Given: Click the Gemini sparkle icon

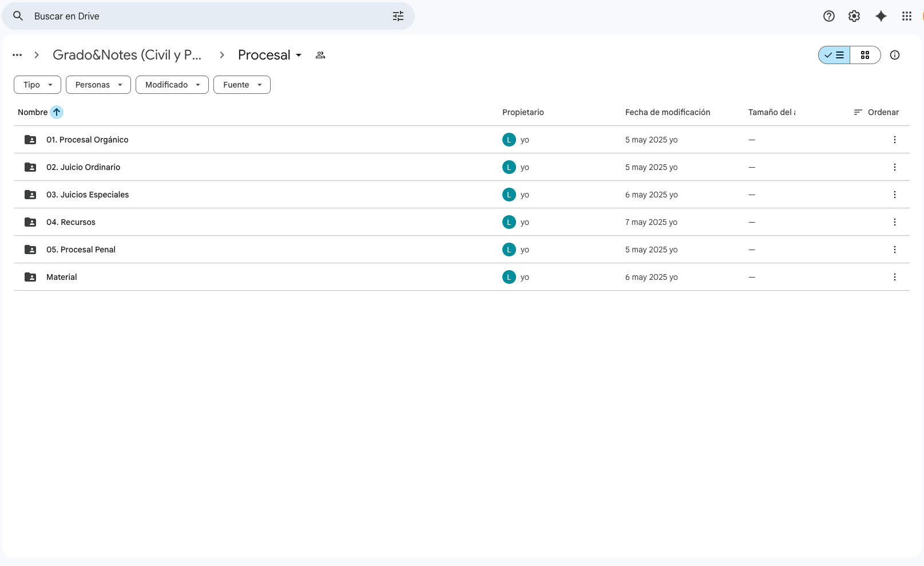Looking at the screenshot, I should pos(881,16).
